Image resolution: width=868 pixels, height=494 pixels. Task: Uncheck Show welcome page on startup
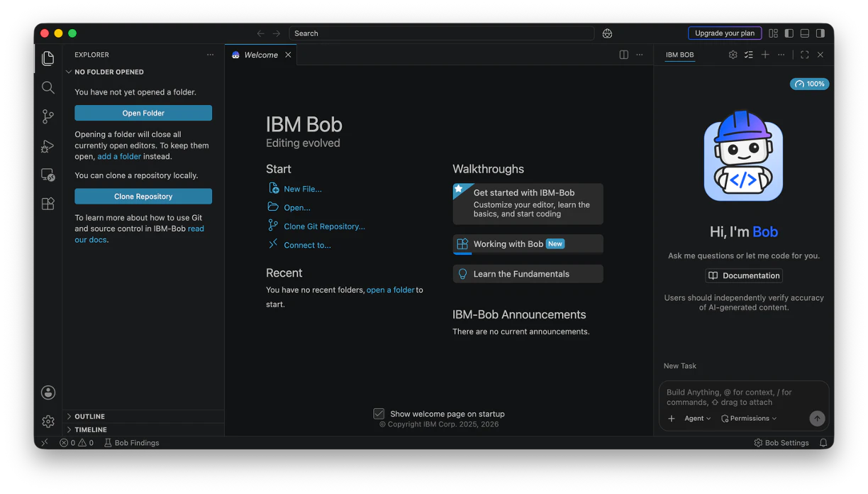coord(379,414)
